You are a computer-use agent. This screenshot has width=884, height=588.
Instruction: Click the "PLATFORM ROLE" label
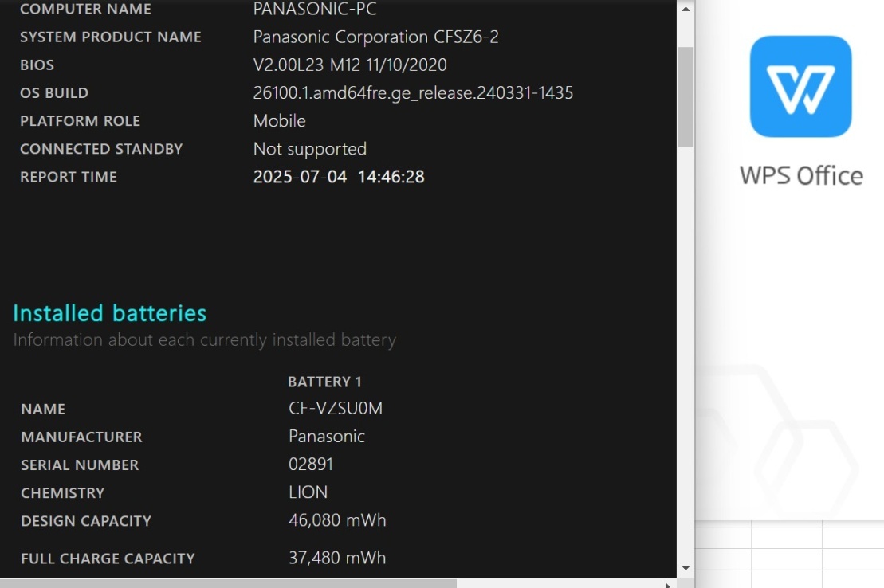[x=80, y=121]
